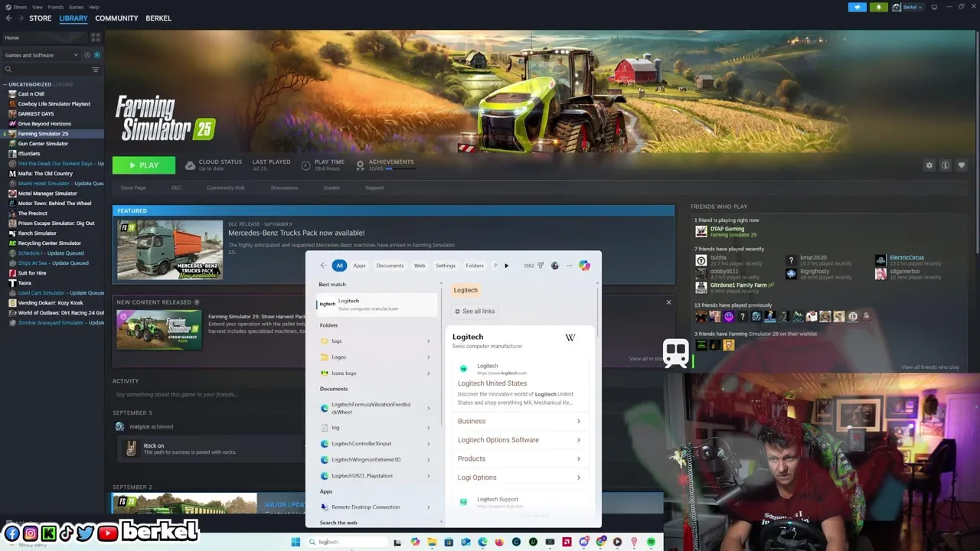Open the LogitechG923_Playstation document result

click(x=374, y=476)
